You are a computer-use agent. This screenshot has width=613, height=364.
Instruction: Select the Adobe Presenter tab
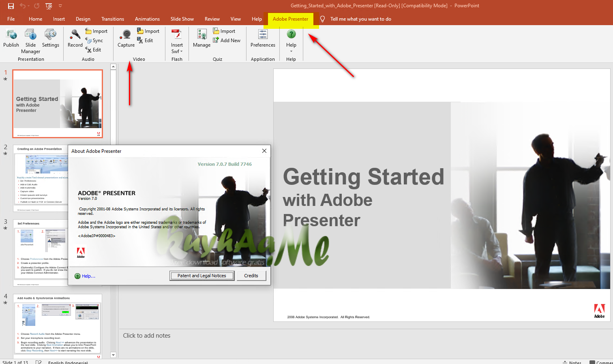point(290,19)
